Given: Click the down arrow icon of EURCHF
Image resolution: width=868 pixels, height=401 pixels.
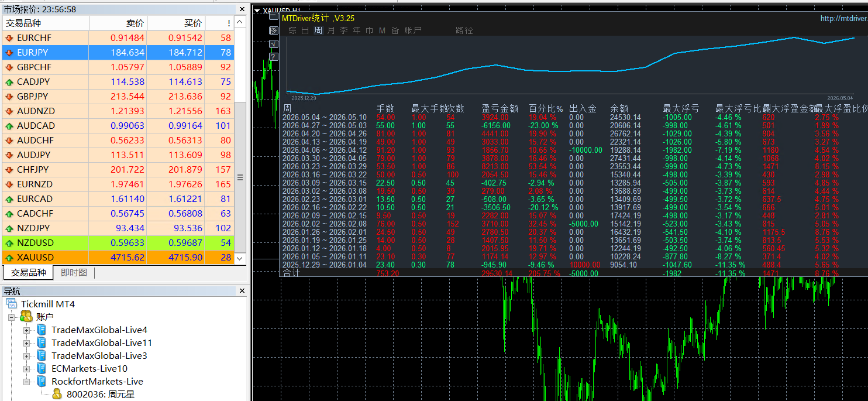Looking at the screenshot, I should coord(9,37).
